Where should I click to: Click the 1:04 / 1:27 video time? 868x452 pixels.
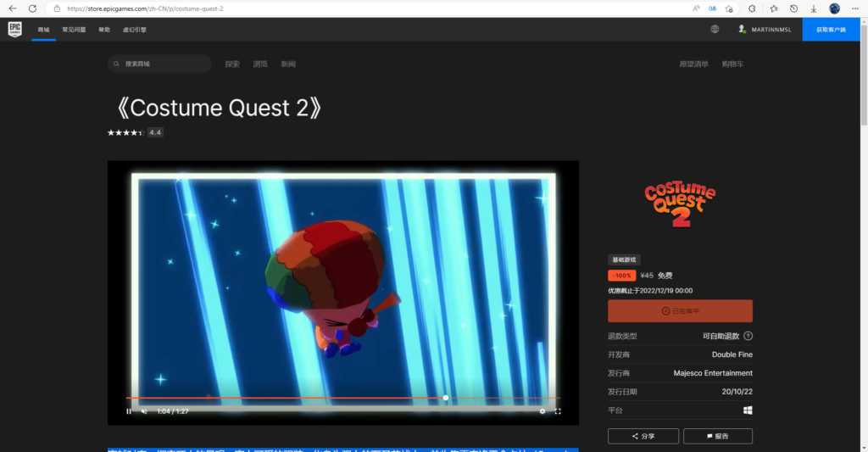[173, 411]
